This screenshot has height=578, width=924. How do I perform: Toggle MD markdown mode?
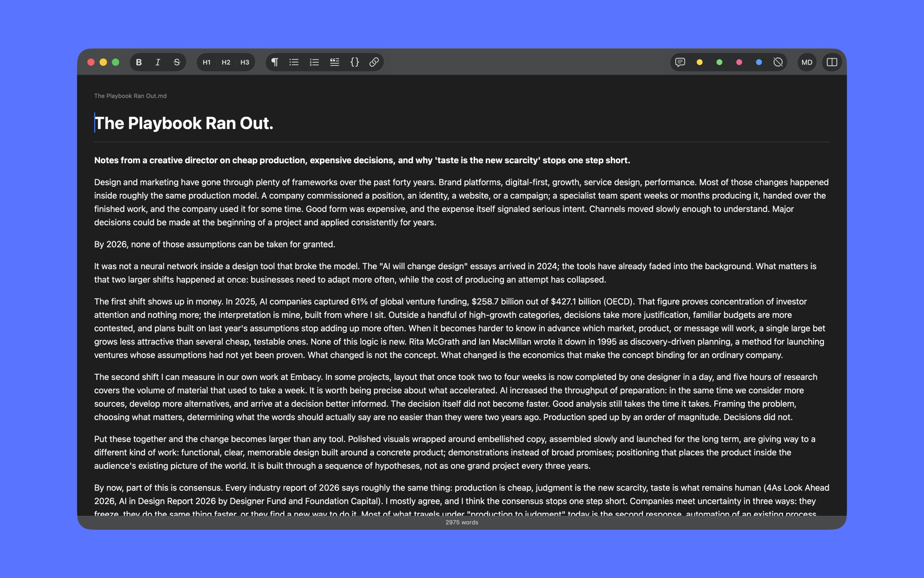tap(807, 62)
